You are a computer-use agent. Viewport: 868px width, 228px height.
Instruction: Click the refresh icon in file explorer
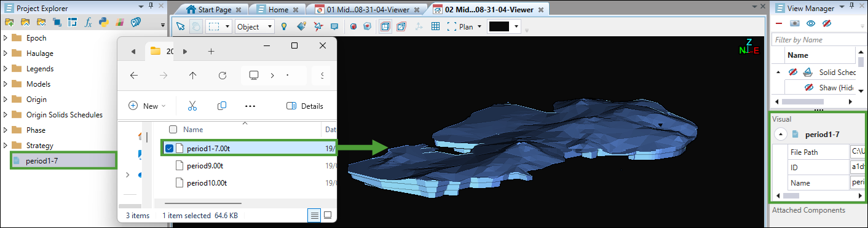click(x=223, y=76)
